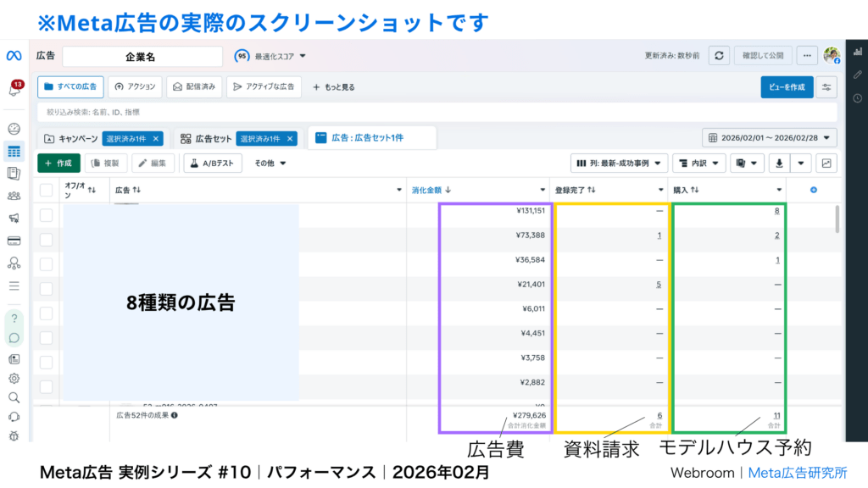
Task: Select the 配信済み tab
Action: pos(194,87)
